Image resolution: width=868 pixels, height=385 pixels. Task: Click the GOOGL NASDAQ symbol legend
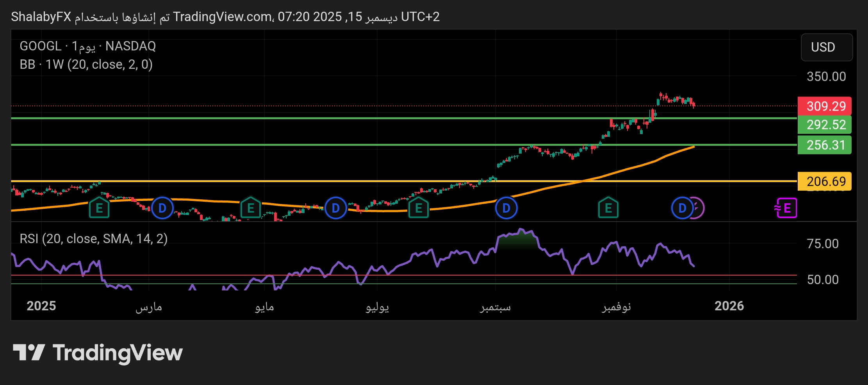(88, 46)
